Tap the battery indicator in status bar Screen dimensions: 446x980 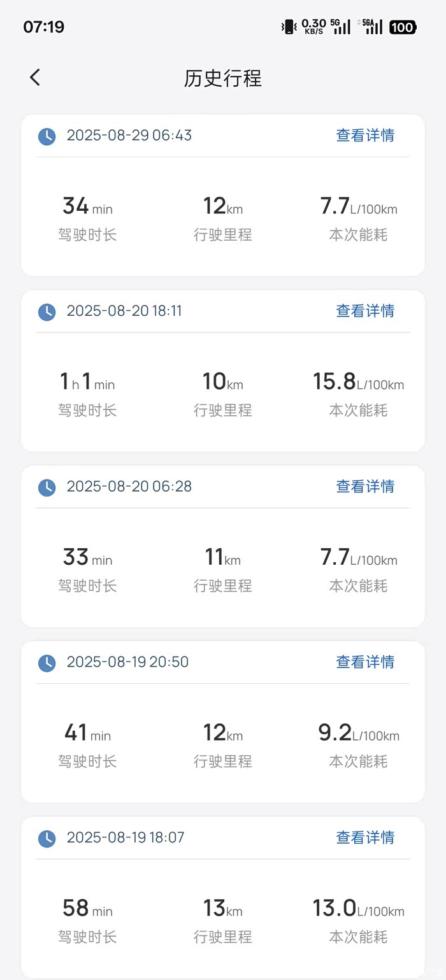tap(402, 27)
